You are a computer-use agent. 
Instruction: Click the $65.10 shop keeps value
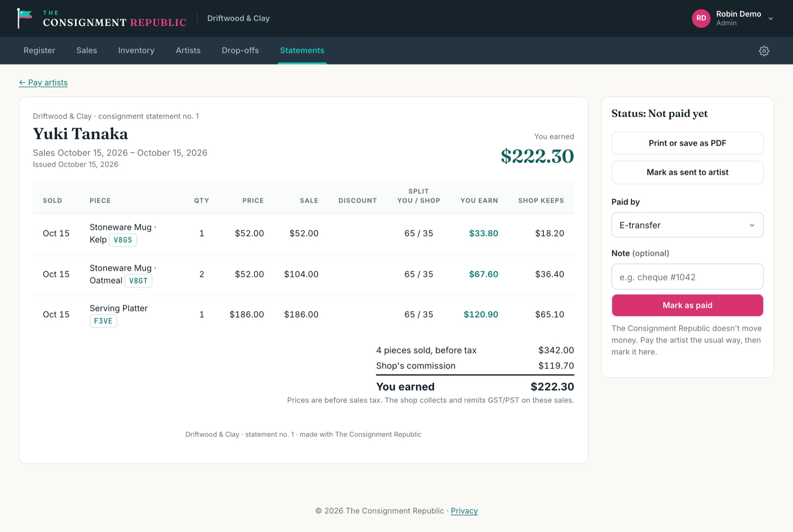550,314
